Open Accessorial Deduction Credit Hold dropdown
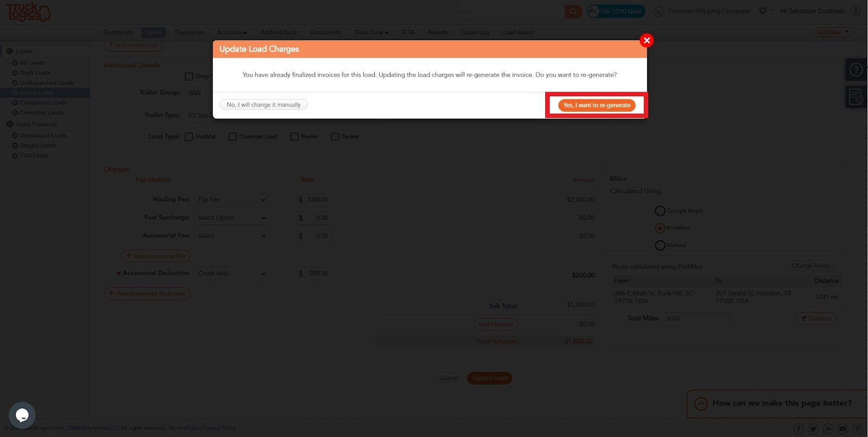Image resolution: width=868 pixels, height=437 pixels. (232, 274)
